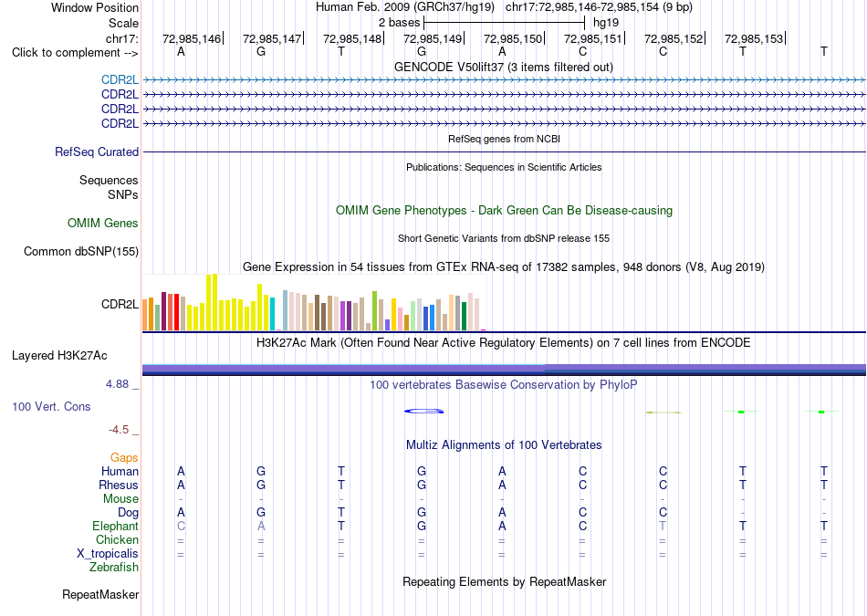Click 'Multiz Alignments of 100 Vertebrates' title
Viewport: 867px width, 616px height.
tap(504, 445)
